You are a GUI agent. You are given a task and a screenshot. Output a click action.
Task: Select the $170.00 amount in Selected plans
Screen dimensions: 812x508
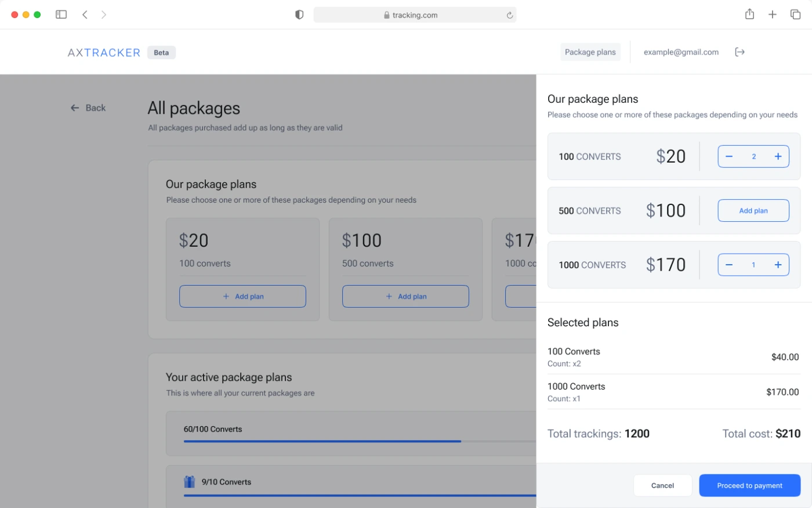(x=782, y=392)
